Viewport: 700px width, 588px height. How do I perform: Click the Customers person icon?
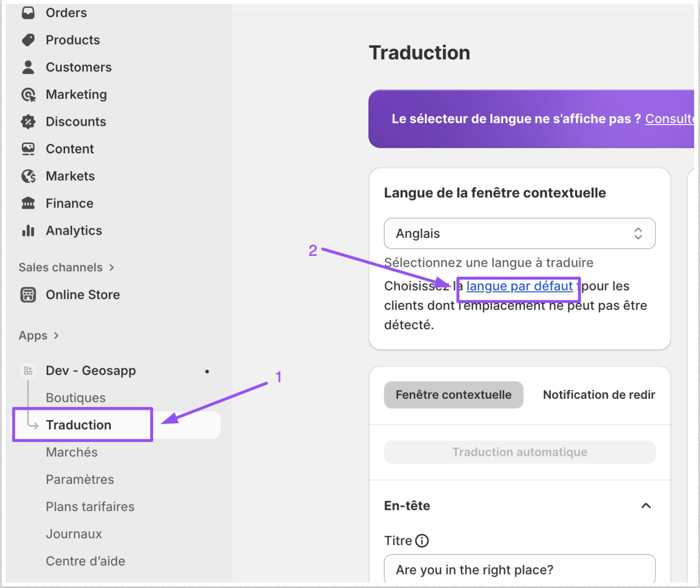28,67
